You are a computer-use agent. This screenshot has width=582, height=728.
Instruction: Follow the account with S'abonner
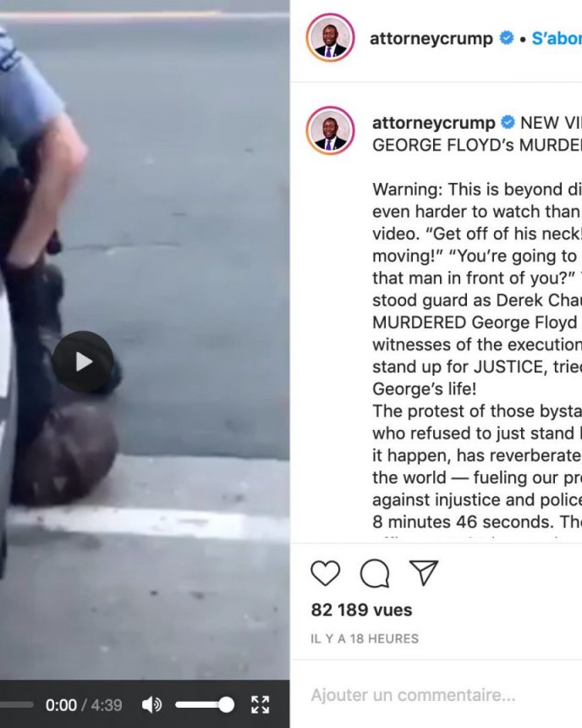(557, 38)
